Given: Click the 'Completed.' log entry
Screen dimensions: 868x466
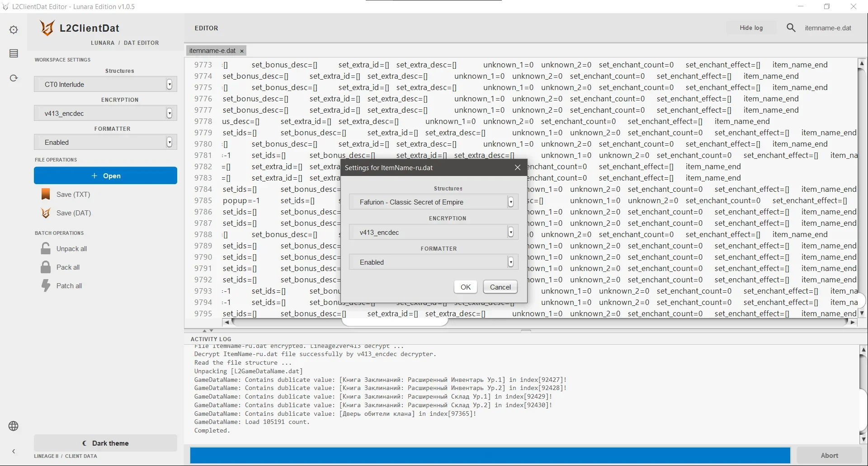Looking at the screenshot, I should point(212,431).
